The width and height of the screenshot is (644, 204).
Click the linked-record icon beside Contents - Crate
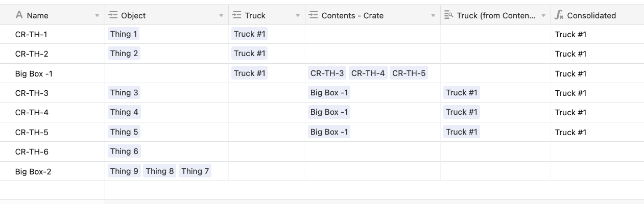(x=313, y=15)
